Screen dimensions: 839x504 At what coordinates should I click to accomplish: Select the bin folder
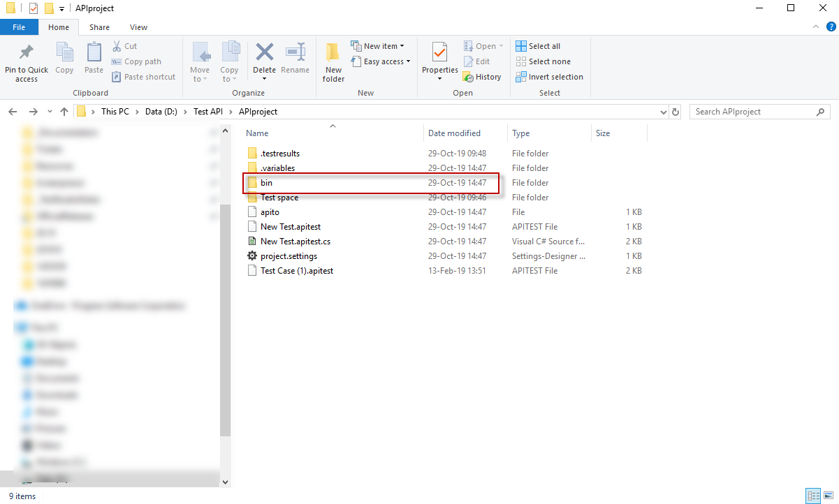(266, 183)
